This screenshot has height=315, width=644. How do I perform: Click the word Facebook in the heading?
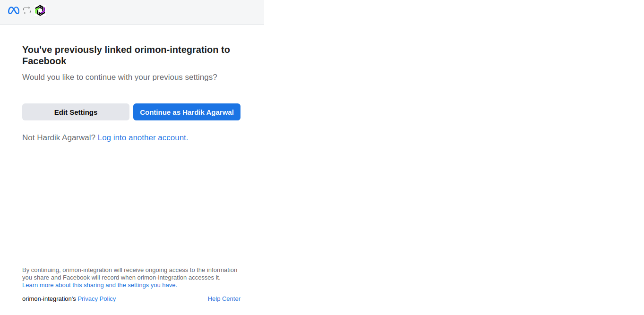pyautogui.click(x=44, y=61)
